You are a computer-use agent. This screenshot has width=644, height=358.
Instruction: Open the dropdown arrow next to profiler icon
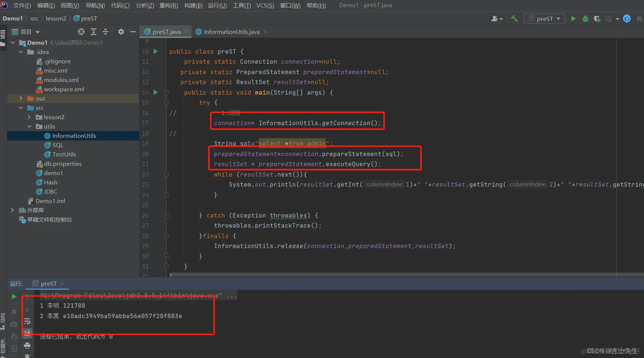(x=618, y=19)
